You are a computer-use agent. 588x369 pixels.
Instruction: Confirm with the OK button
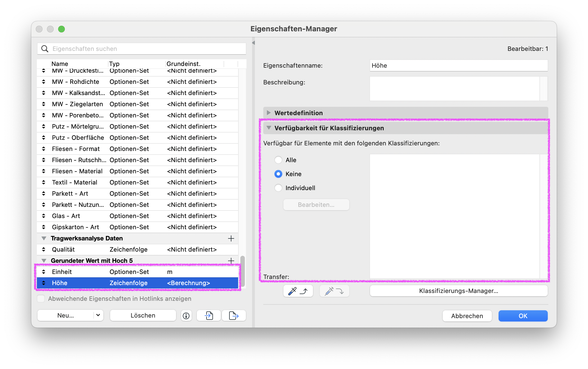click(523, 316)
